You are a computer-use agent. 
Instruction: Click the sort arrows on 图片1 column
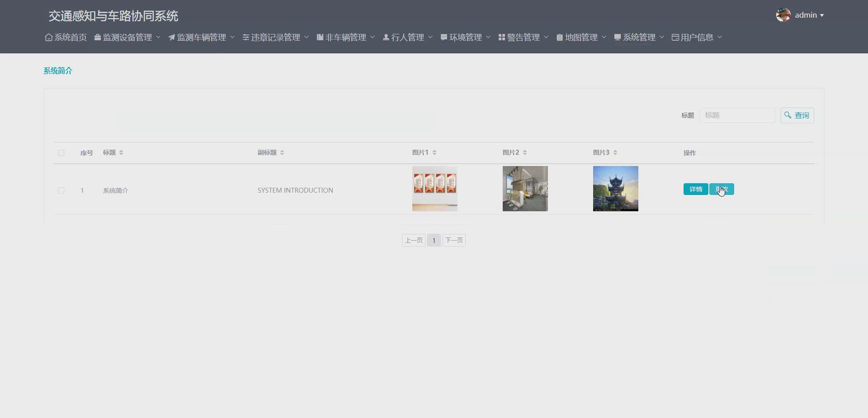[x=434, y=152]
